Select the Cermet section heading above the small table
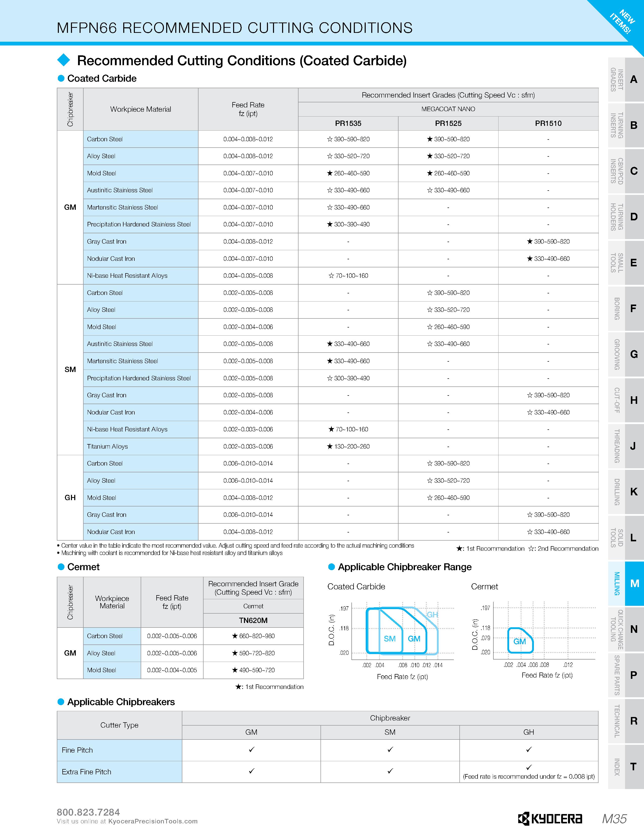644x834 pixels. pyautogui.click(x=83, y=567)
